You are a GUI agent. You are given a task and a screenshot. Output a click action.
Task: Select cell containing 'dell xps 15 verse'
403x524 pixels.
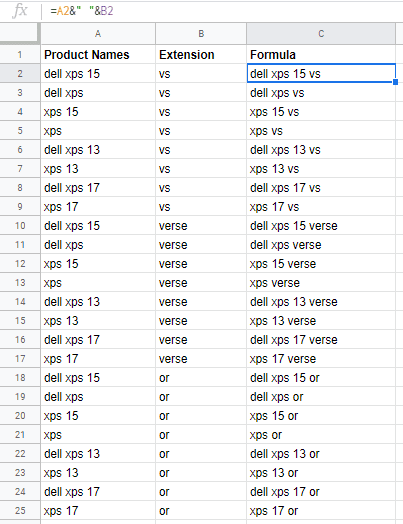click(321, 226)
